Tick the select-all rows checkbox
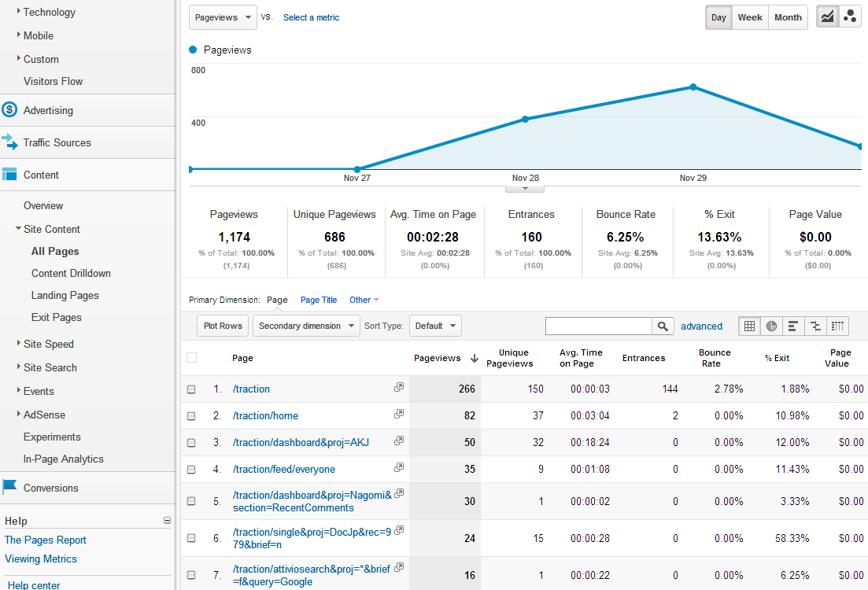This screenshot has width=868, height=590. coord(191,358)
